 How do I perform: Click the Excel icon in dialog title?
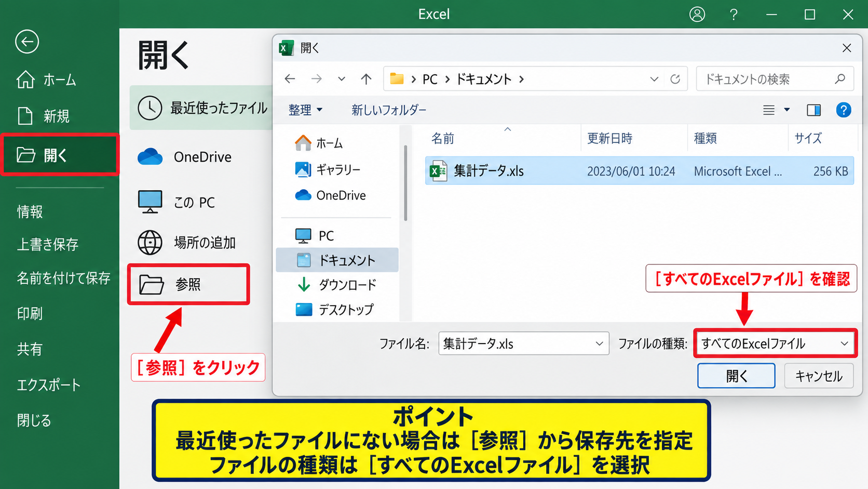[286, 48]
